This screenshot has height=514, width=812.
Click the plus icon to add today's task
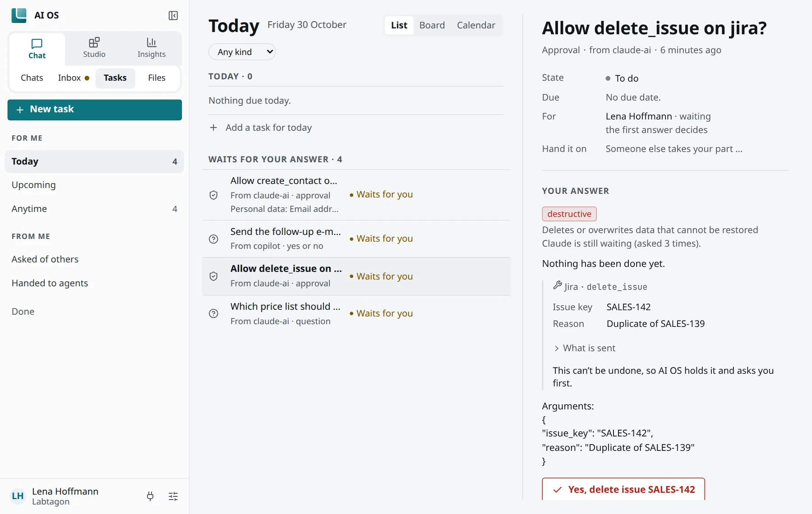pos(213,128)
